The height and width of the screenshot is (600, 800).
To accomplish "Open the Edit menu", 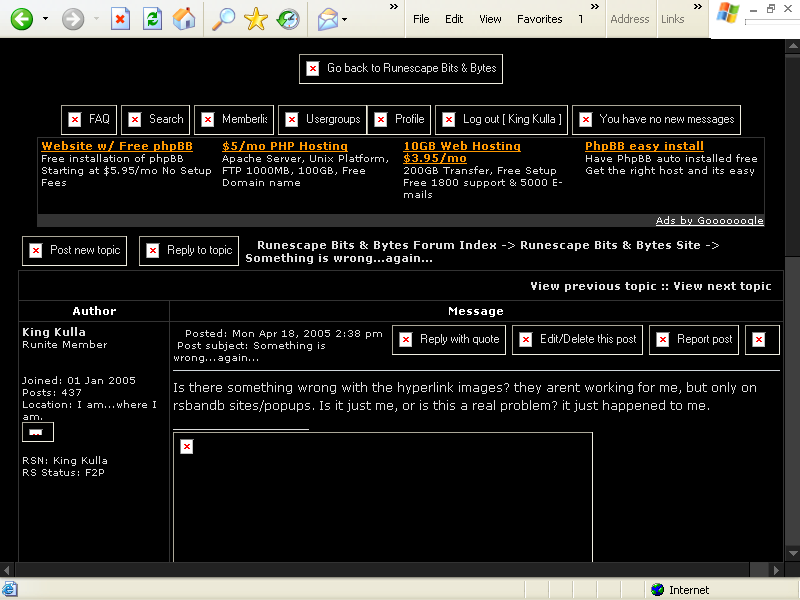I will [x=454, y=19].
